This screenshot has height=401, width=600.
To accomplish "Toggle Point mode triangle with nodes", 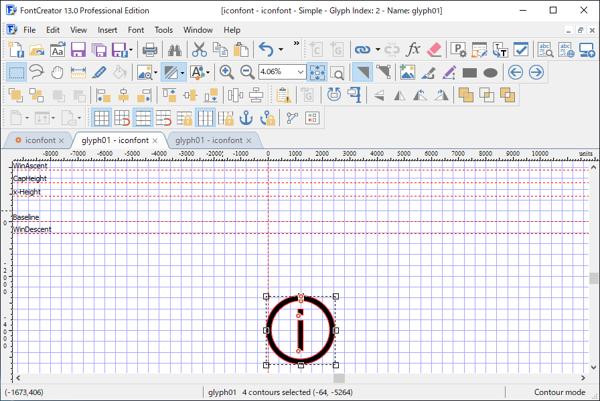I will click(383, 72).
